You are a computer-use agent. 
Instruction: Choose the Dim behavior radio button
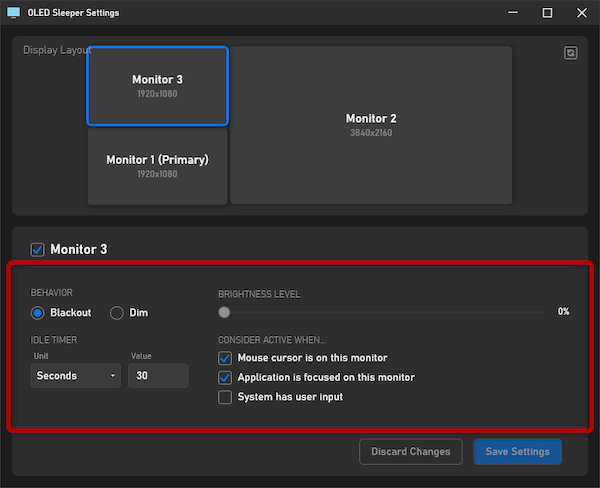(116, 313)
